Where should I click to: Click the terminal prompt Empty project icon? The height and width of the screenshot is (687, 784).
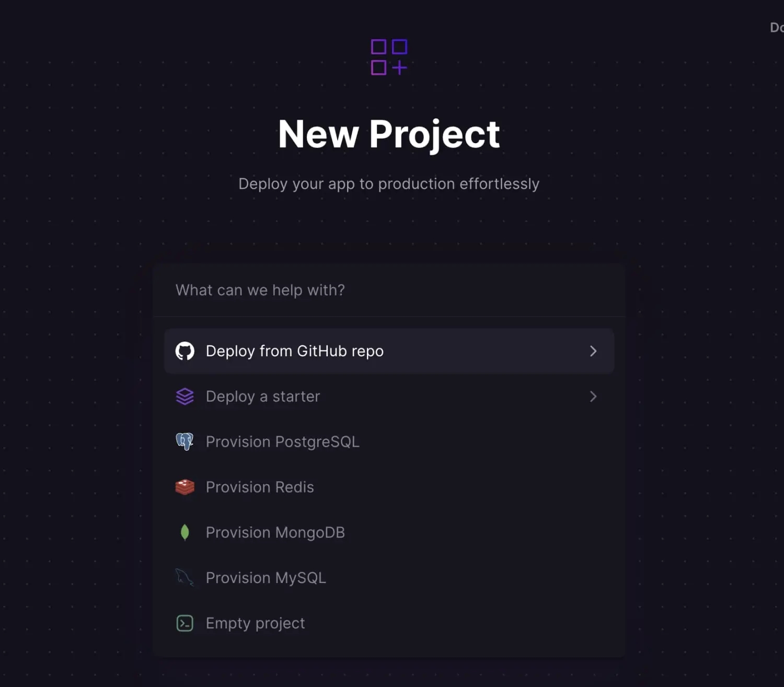[185, 623]
